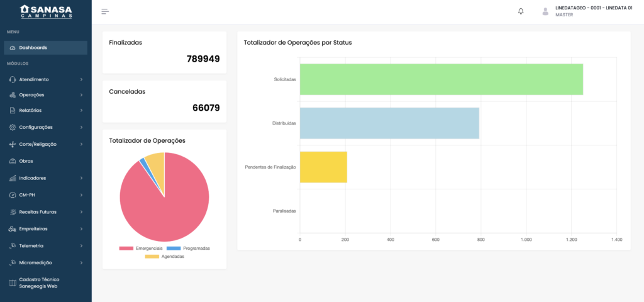
Task: Click the Atendimento headset icon
Action: (13, 80)
